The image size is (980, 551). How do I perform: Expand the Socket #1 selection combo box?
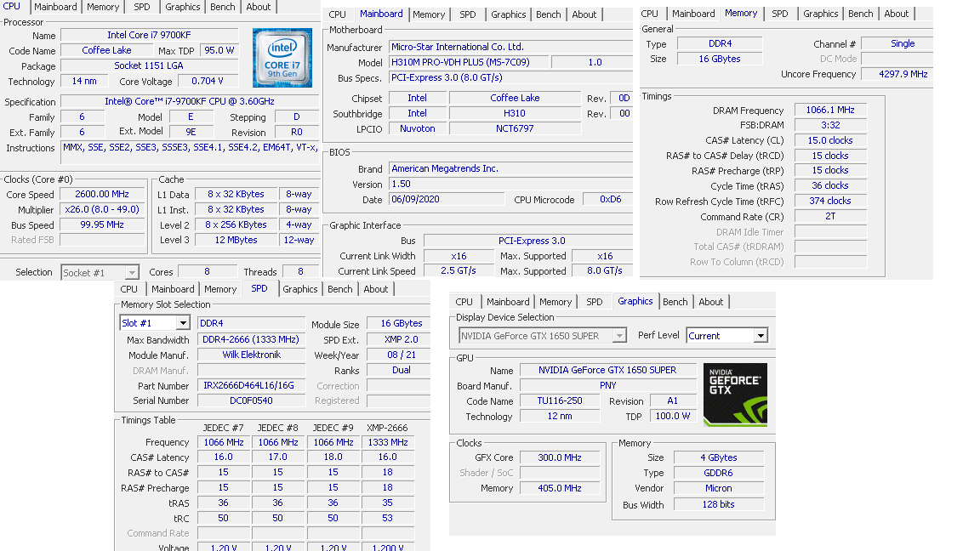click(131, 273)
